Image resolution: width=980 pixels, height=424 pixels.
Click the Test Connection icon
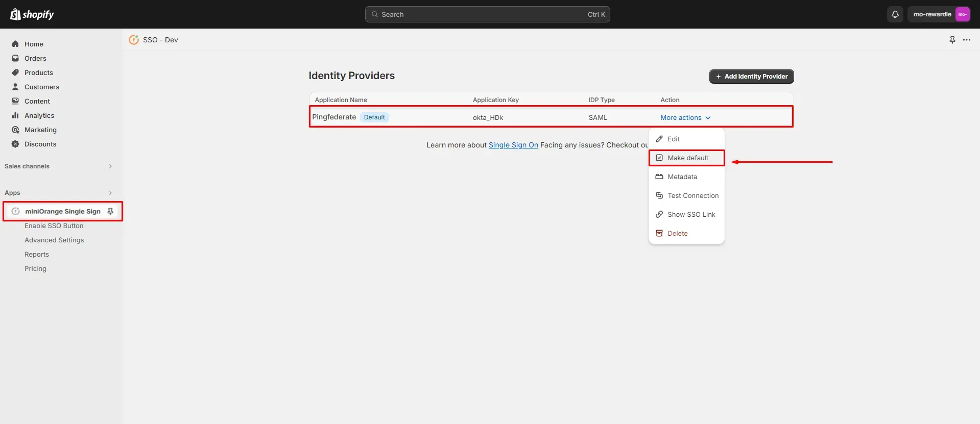659,195
